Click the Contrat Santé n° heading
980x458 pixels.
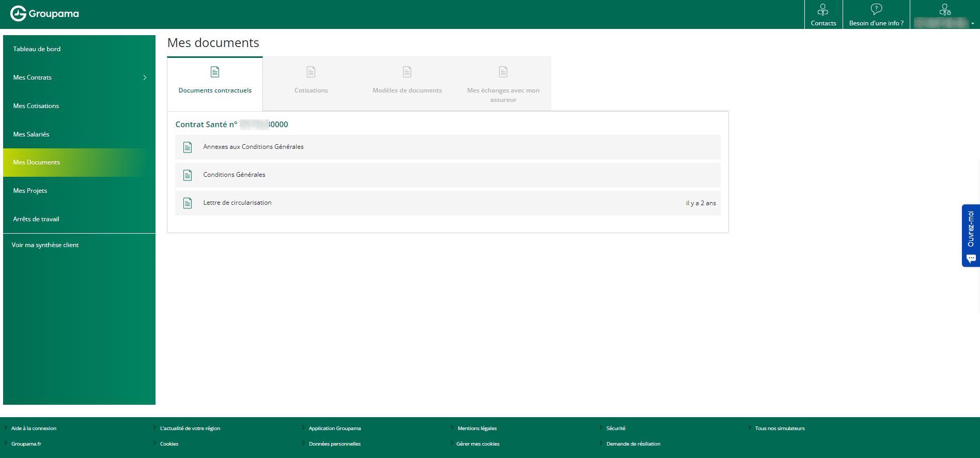(232, 125)
